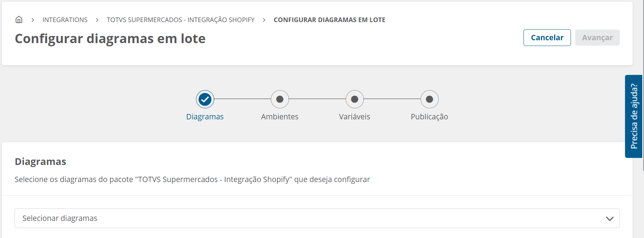Select the 'CONFIGURAR DIAGRAMAS EM LOTE' breadcrumb entry

[x=329, y=20]
